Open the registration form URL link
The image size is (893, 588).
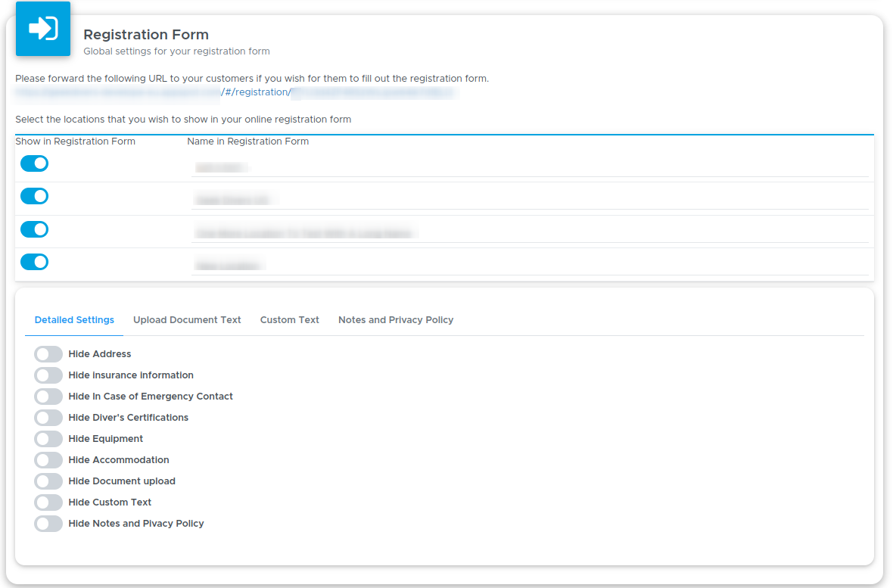click(236, 92)
